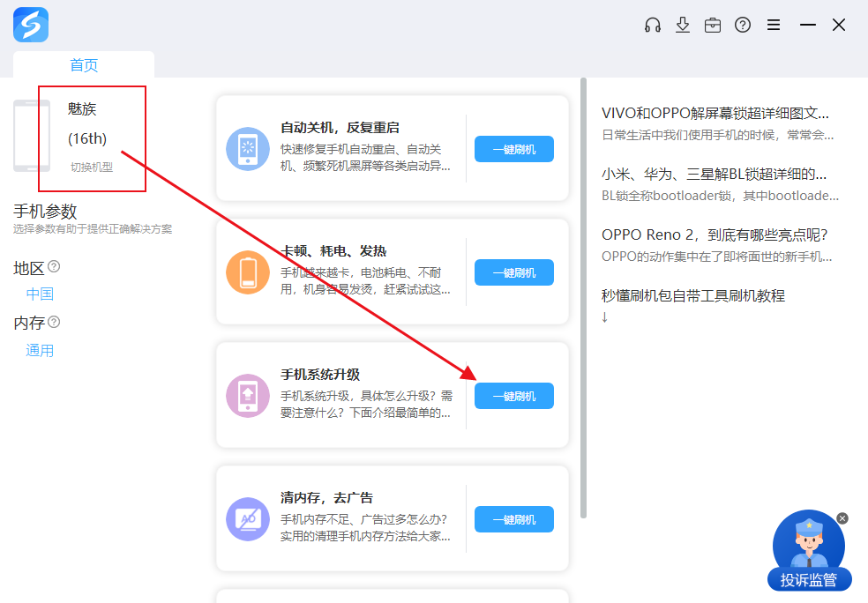
Task: Open the 自动关机，反复重启 title
Action: (340, 128)
